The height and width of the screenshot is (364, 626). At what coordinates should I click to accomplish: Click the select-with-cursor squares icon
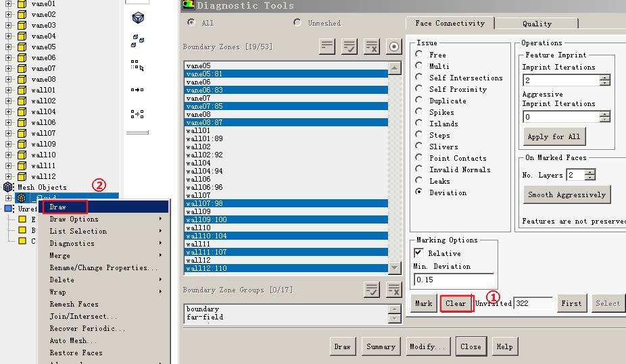point(137,66)
